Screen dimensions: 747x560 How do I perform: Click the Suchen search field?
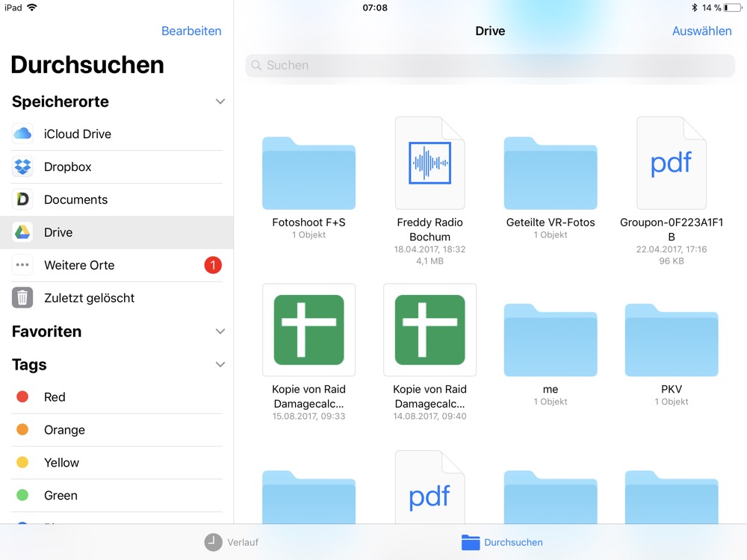(x=489, y=66)
